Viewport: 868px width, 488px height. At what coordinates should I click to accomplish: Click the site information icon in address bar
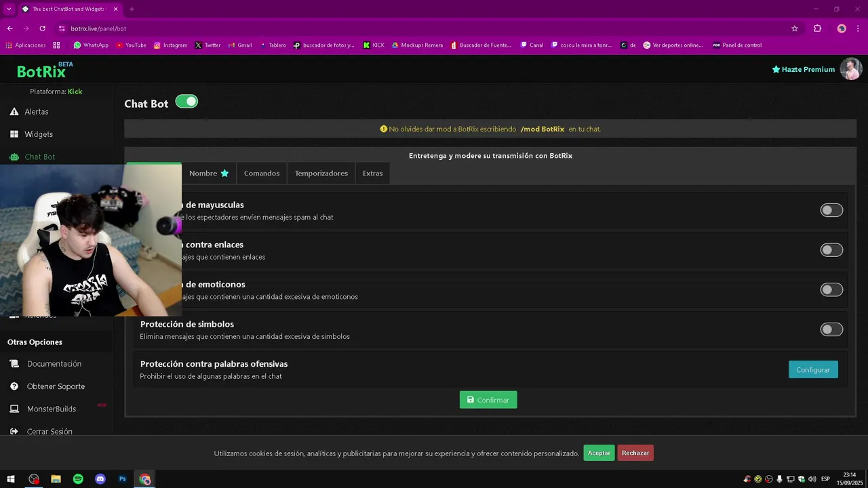[62, 28]
